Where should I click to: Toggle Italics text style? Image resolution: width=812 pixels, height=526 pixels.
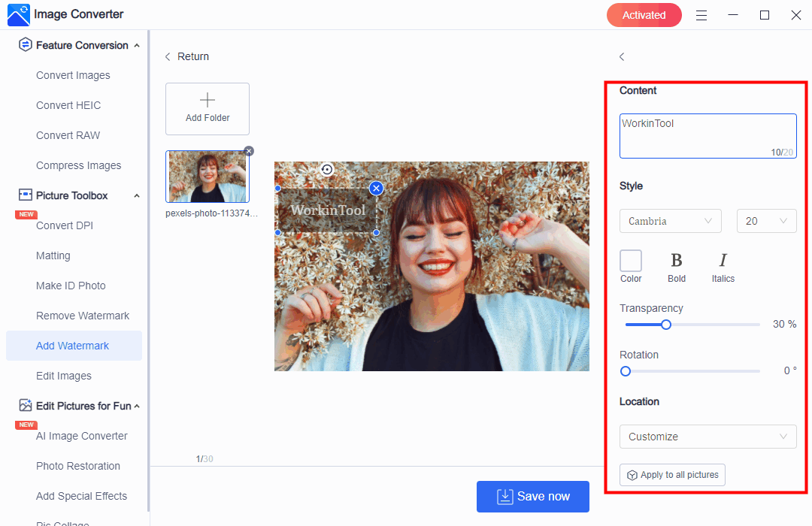pos(723,261)
